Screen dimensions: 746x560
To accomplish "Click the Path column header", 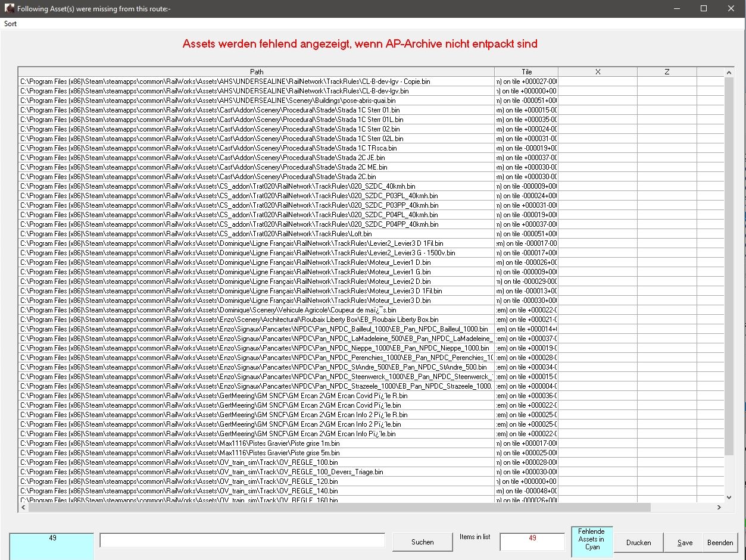I will click(x=256, y=72).
